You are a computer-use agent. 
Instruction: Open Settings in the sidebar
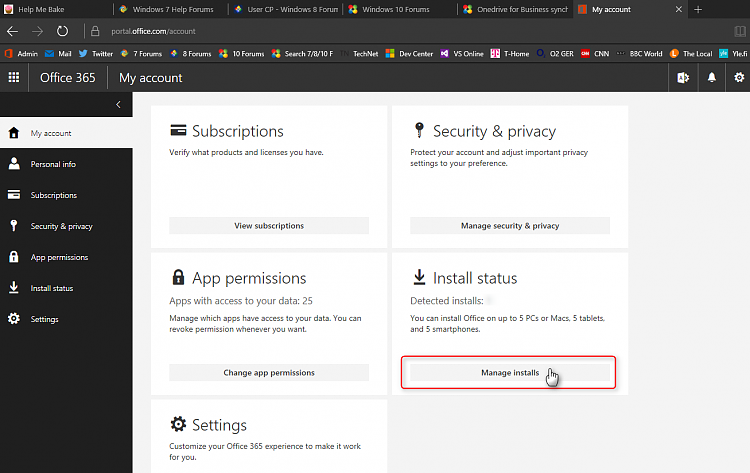(x=66, y=319)
